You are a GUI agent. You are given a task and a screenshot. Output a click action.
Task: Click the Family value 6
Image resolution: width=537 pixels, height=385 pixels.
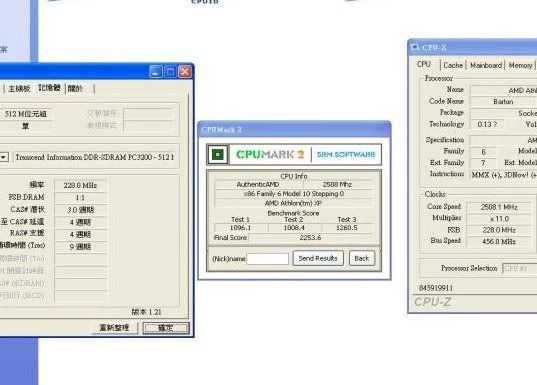(483, 151)
